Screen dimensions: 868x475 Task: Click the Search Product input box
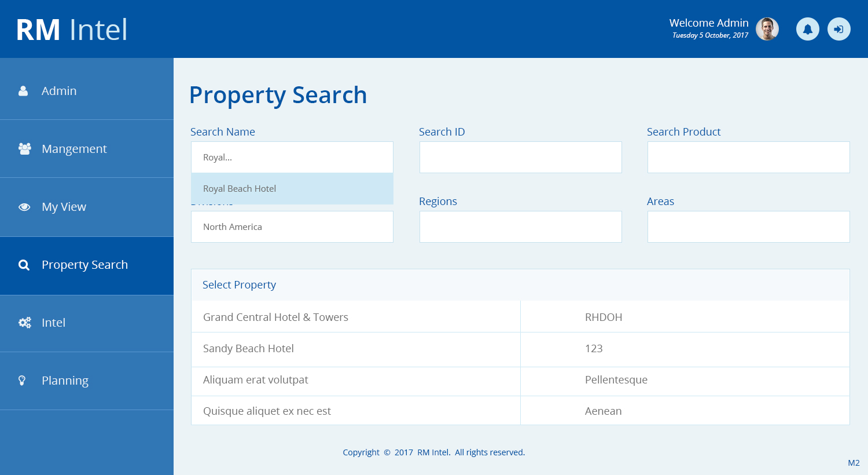click(x=748, y=157)
